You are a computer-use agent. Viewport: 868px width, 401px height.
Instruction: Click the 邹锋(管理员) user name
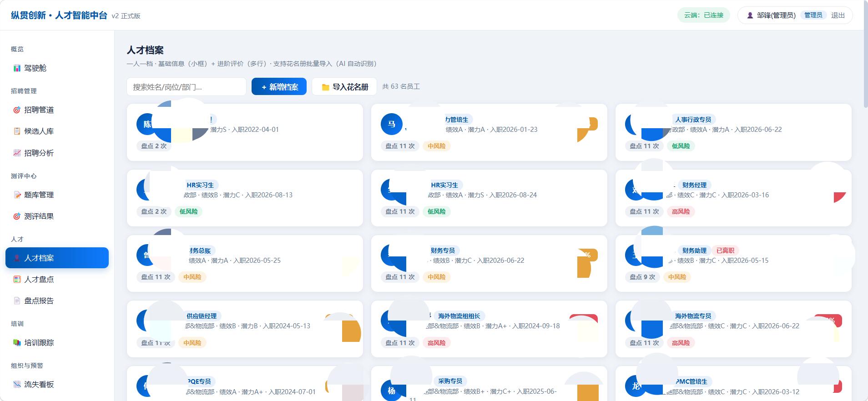coord(776,15)
